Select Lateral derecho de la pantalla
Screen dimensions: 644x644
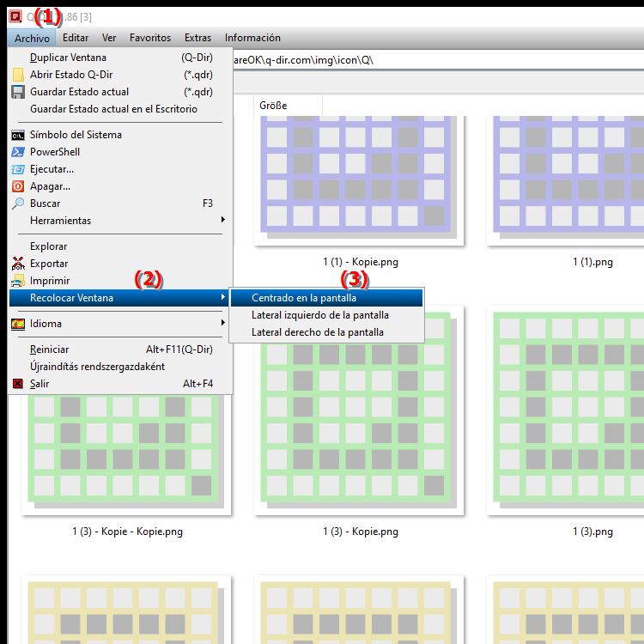pyautogui.click(x=326, y=332)
